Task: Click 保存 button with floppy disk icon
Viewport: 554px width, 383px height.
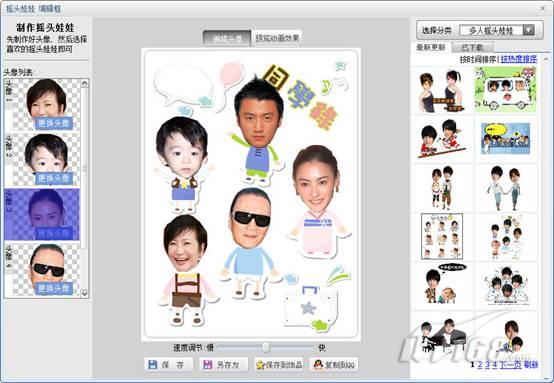Action: coord(168,364)
